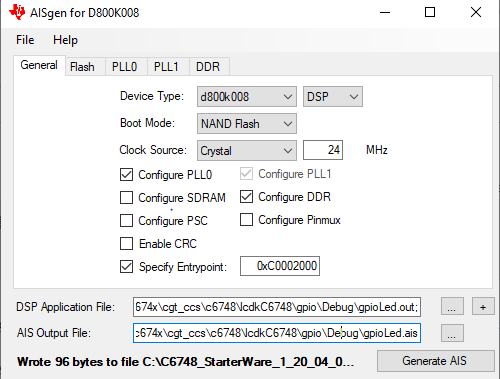500x379 pixels.
Task: Click the clock frequency MHz field
Action: 323,150
